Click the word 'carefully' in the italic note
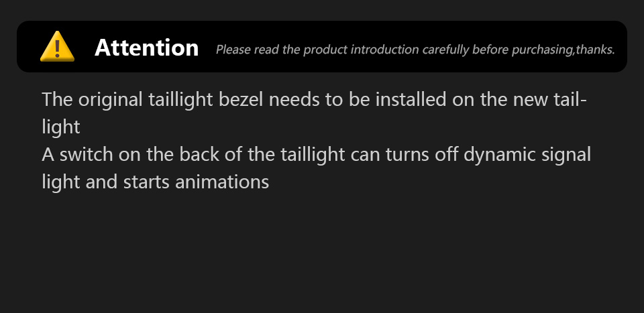The height and width of the screenshot is (313, 644). click(445, 50)
